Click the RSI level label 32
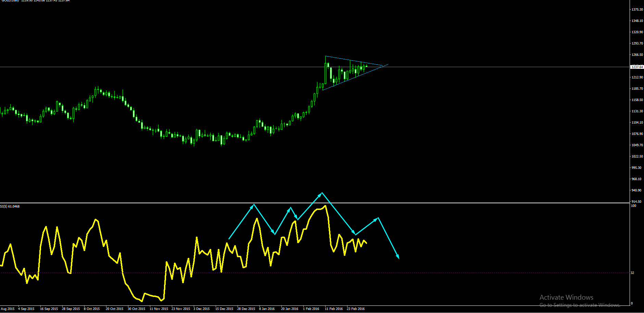This screenshot has height=313, width=644. (x=633, y=273)
